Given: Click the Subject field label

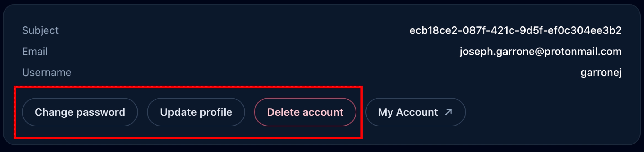Looking at the screenshot, I should (40, 30).
